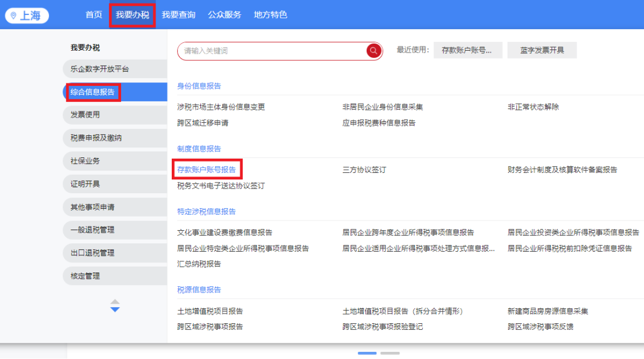Switch to 我要查询 menu
The width and height of the screenshot is (644, 359).
pos(178,15)
